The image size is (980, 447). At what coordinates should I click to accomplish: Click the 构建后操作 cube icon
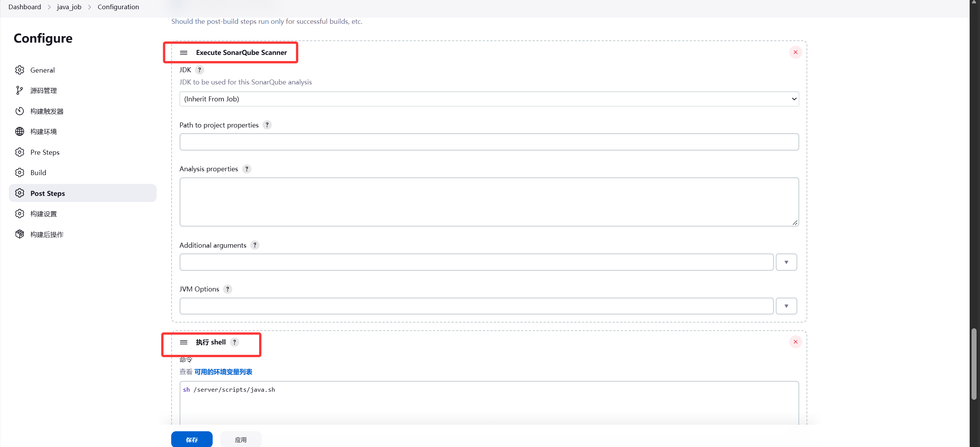pos(20,234)
